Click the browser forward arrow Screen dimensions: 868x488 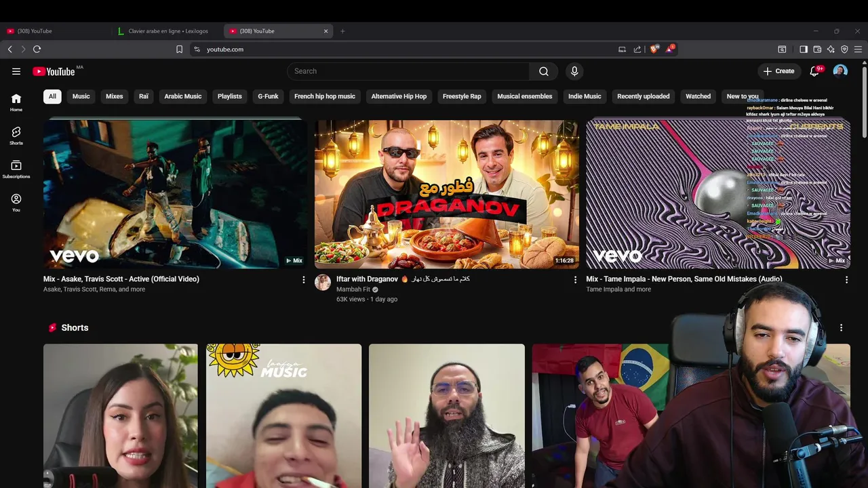[x=23, y=49]
